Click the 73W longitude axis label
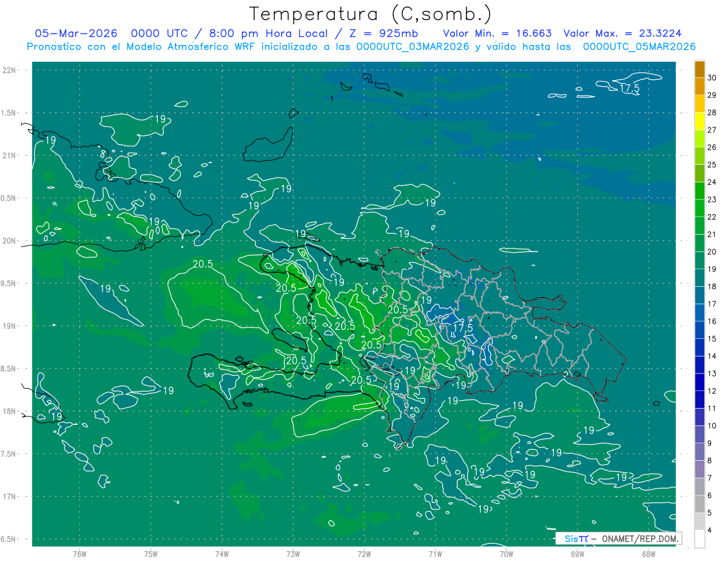The height and width of the screenshot is (562, 728). point(293,554)
